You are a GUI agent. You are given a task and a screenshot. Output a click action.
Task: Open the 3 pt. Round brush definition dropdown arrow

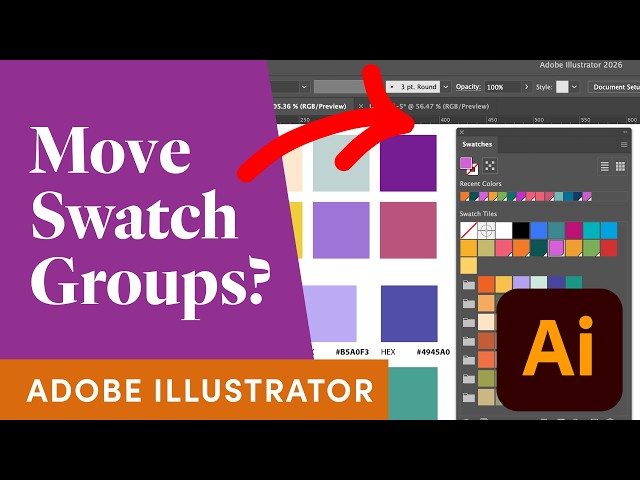(446, 87)
